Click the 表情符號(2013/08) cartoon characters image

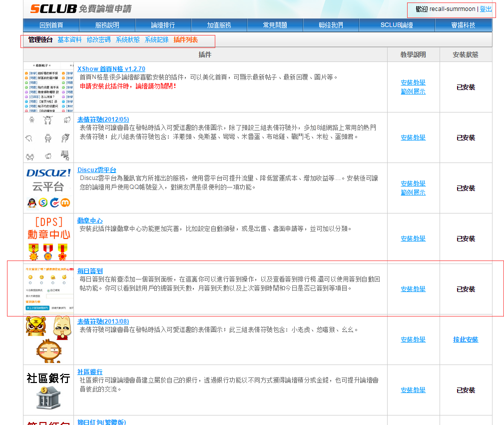tap(48, 339)
